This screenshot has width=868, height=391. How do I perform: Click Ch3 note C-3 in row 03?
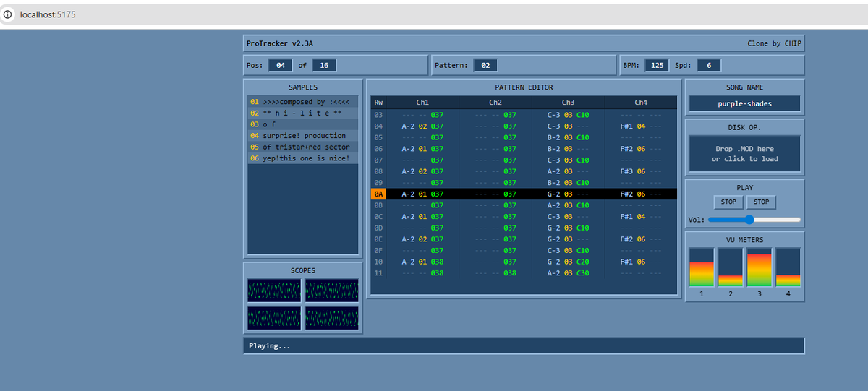(x=553, y=115)
